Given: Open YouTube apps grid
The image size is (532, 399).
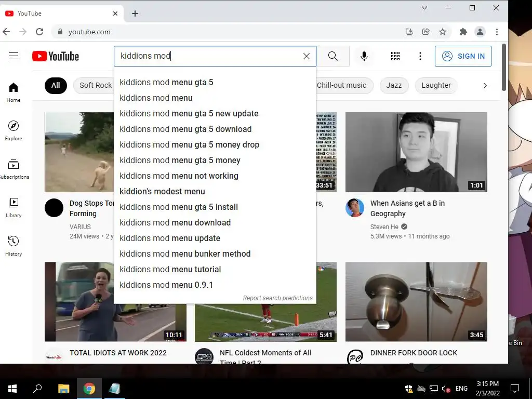Looking at the screenshot, I should pyautogui.click(x=395, y=56).
